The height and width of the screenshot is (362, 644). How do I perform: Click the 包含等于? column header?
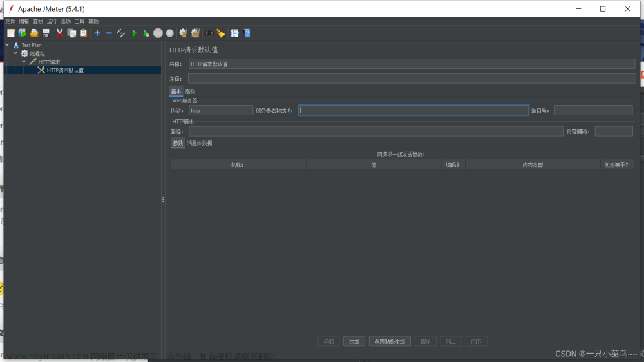pos(617,165)
